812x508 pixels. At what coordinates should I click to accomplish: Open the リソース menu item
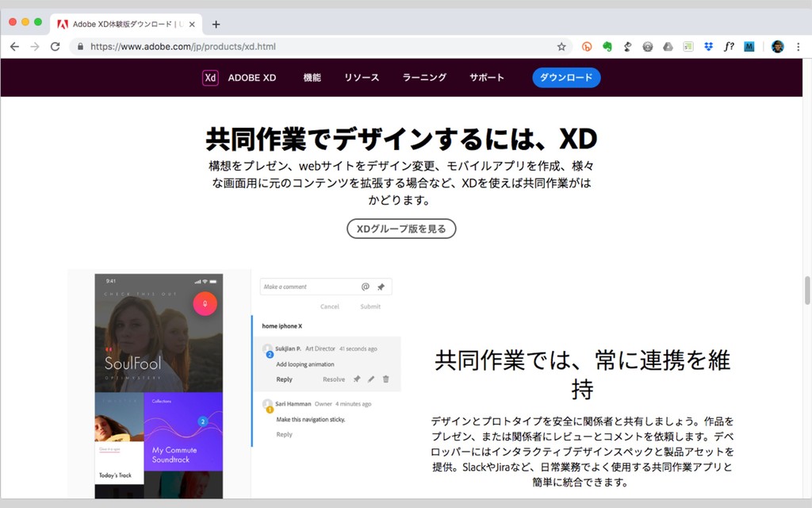362,78
